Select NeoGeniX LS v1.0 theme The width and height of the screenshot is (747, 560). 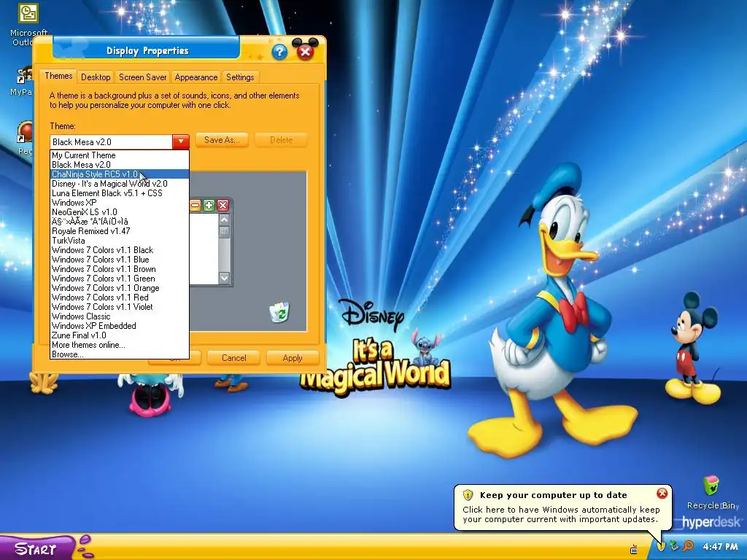click(x=120, y=212)
